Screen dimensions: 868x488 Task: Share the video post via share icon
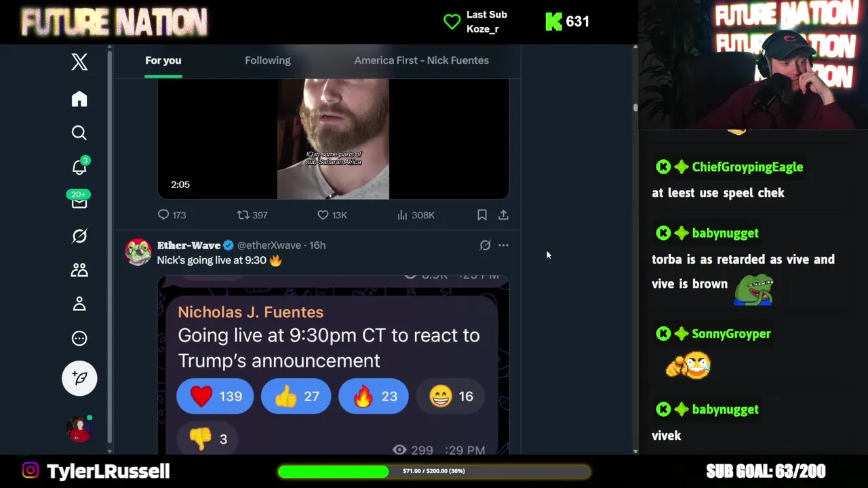pos(503,215)
